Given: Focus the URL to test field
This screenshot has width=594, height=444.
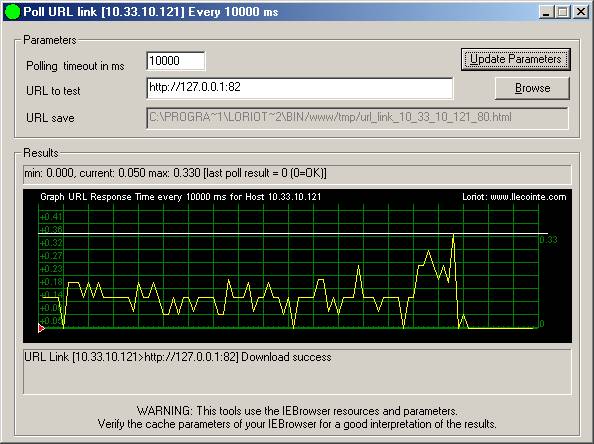Looking at the screenshot, I should coord(300,88).
